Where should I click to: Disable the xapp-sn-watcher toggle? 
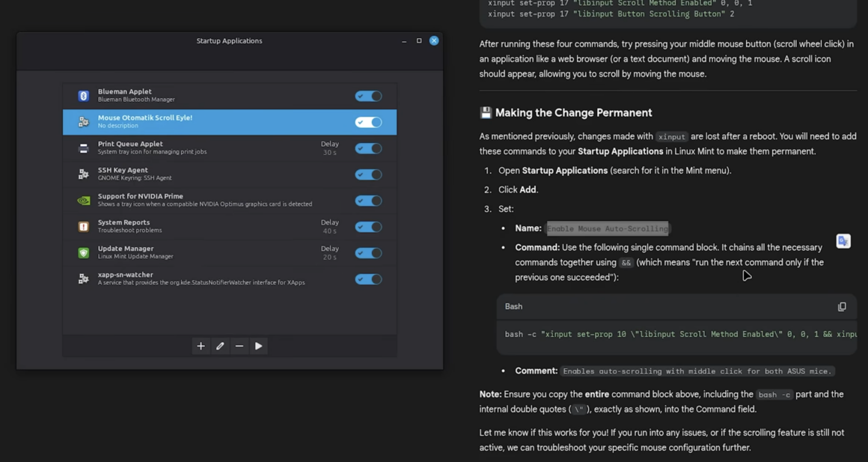[x=368, y=279]
